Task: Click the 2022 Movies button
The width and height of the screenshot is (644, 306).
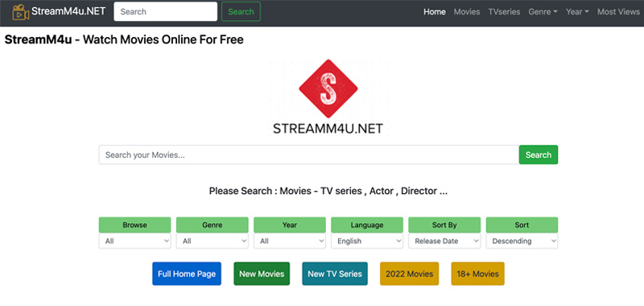Action: 409,274
